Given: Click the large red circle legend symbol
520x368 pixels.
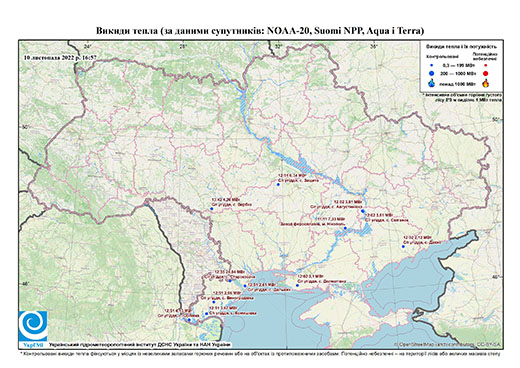Looking at the screenshot, I should (x=486, y=74).
